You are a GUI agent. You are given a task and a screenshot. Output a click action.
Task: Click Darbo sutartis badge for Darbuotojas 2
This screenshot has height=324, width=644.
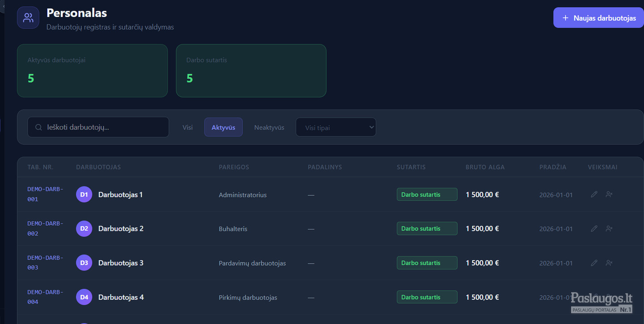click(x=427, y=228)
